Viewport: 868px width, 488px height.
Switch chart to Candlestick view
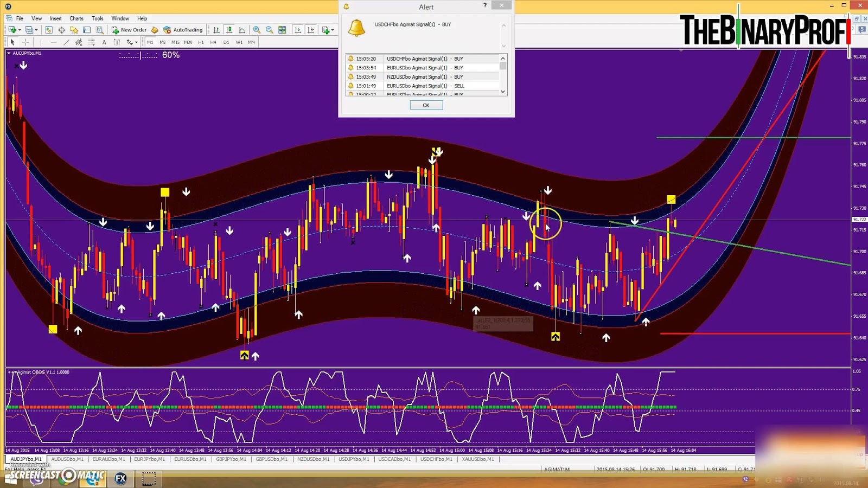[x=229, y=30]
